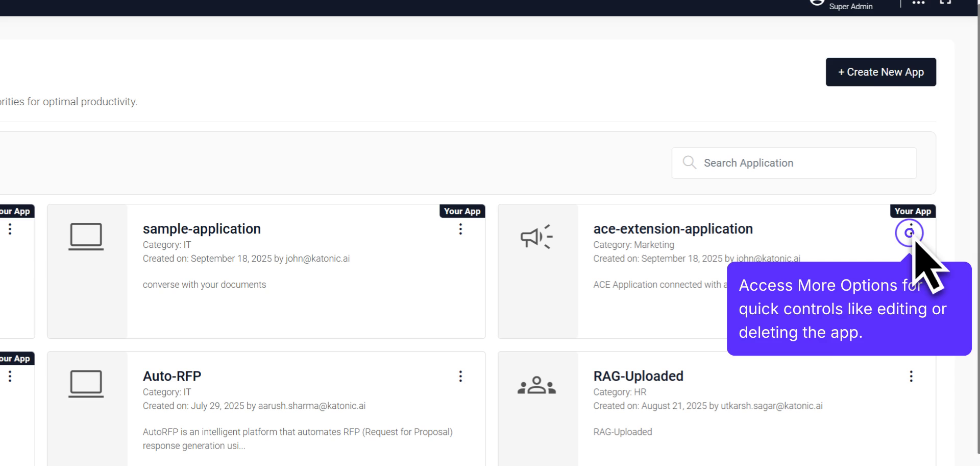The height and width of the screenshot is (466, 980).
Task: Click the people icon on RAG-Uploaded card
Action: click(x=536, y=384)
